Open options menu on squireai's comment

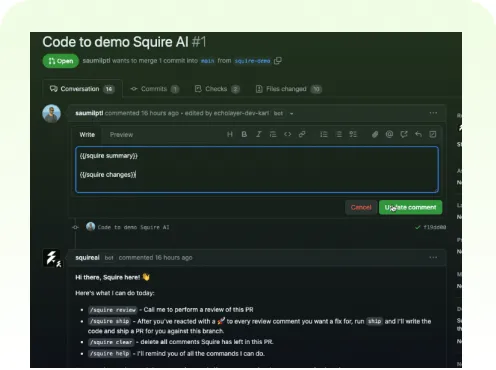click(433, 257)
